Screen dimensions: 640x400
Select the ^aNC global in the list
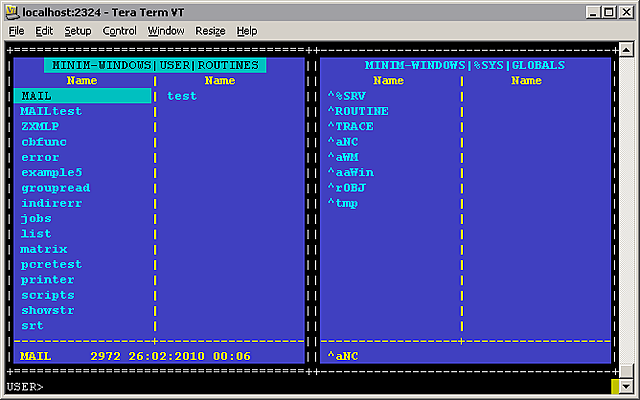(343, 142)
